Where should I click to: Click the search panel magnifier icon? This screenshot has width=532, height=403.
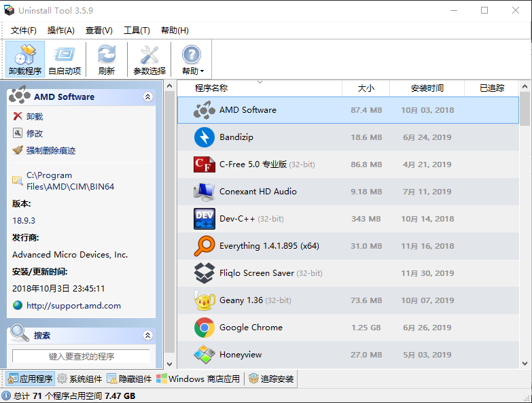(x=20, y=333)
